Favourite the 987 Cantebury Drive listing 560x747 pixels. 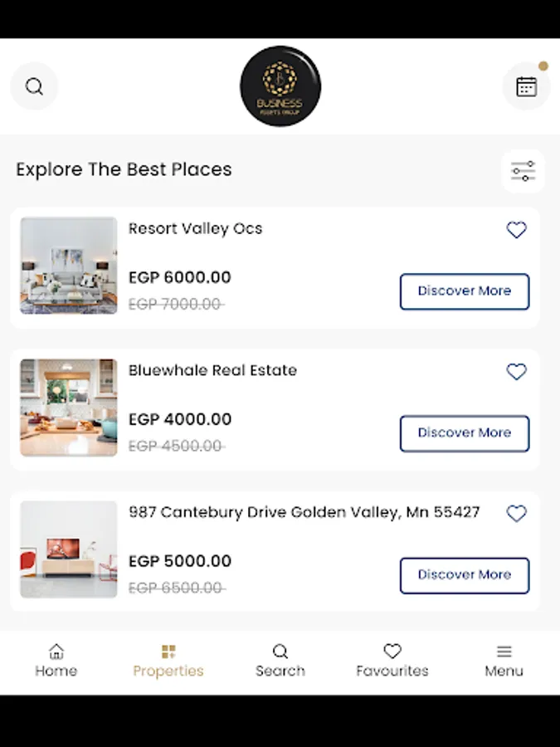coord(516,514)
